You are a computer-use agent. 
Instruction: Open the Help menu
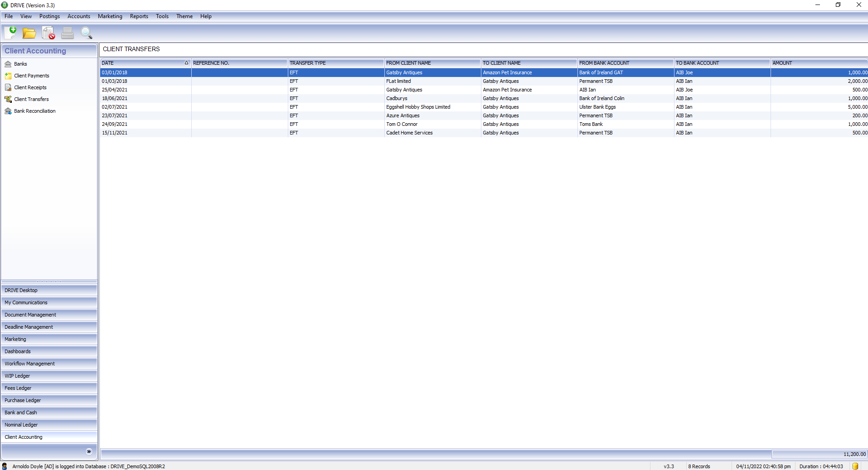[206, 16]
